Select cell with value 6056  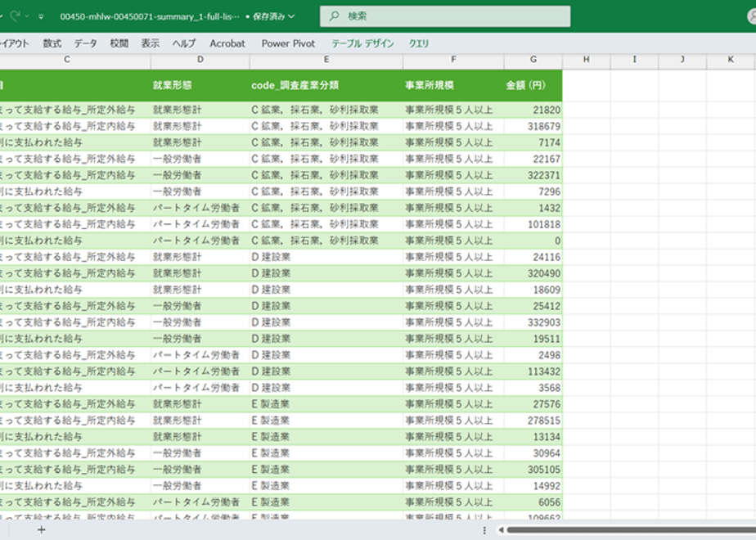533,502
